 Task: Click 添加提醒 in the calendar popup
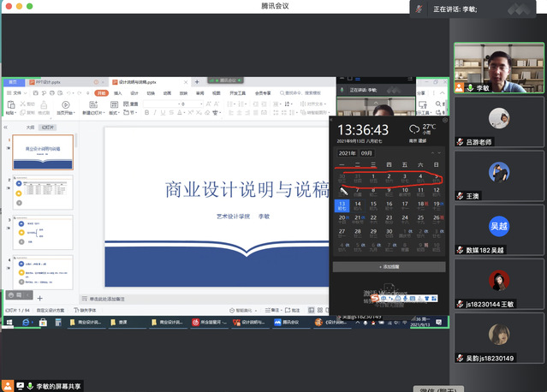[389, 267]
